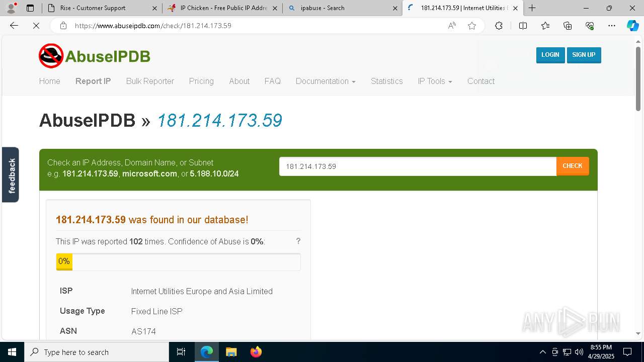This screenshot has width=644, height=362.
Task: Show hidden system tray icons
Action: 542,352
